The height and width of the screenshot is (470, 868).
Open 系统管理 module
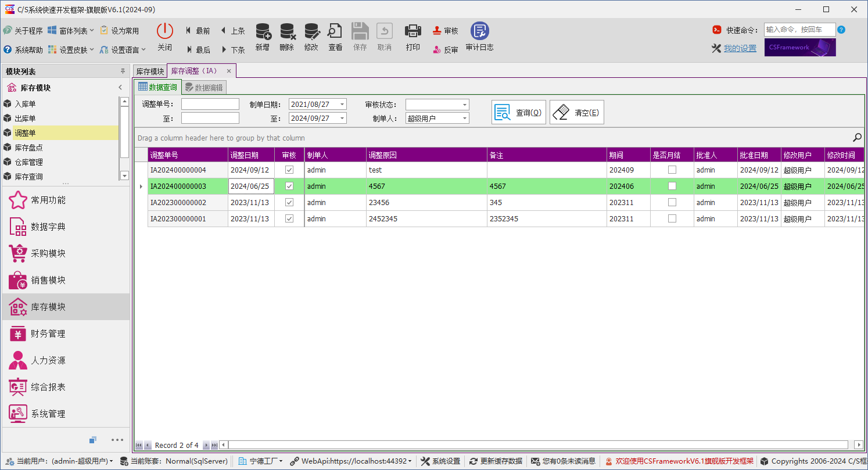(65, 414)
